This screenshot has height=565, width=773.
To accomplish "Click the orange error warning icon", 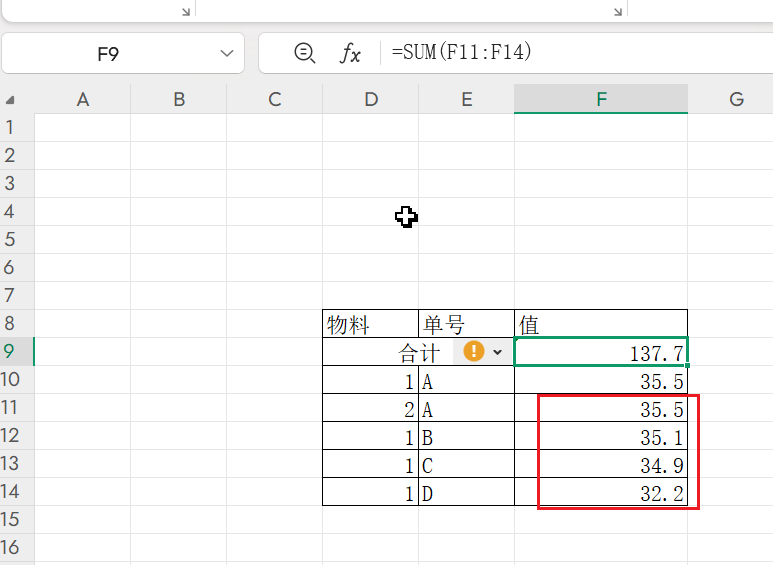I will tap(474, 352).
